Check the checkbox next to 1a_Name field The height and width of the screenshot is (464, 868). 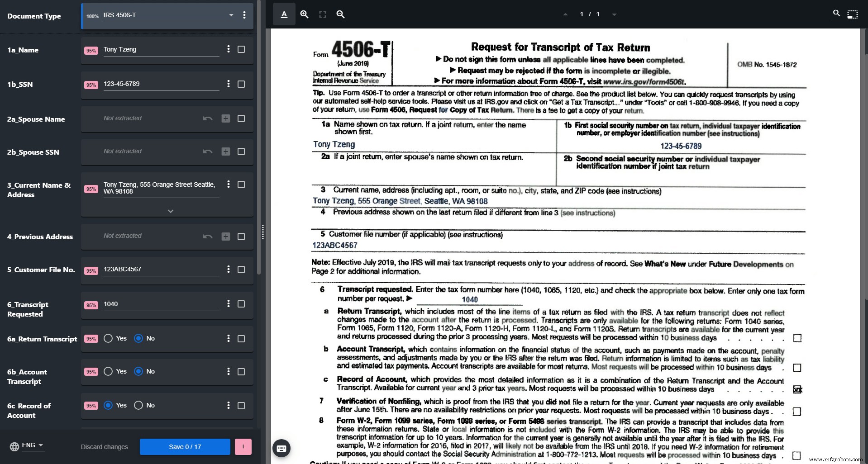tap(241, 49)
